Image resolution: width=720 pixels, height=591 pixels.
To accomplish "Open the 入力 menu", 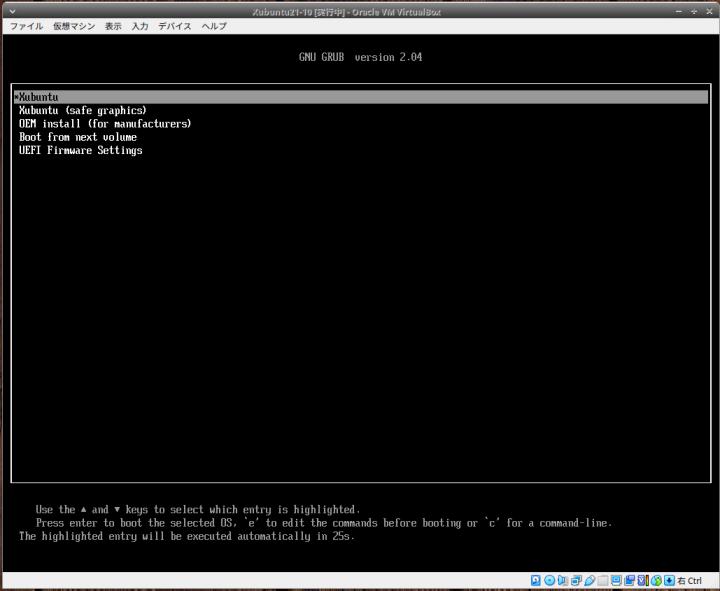I will click(140, 26).
